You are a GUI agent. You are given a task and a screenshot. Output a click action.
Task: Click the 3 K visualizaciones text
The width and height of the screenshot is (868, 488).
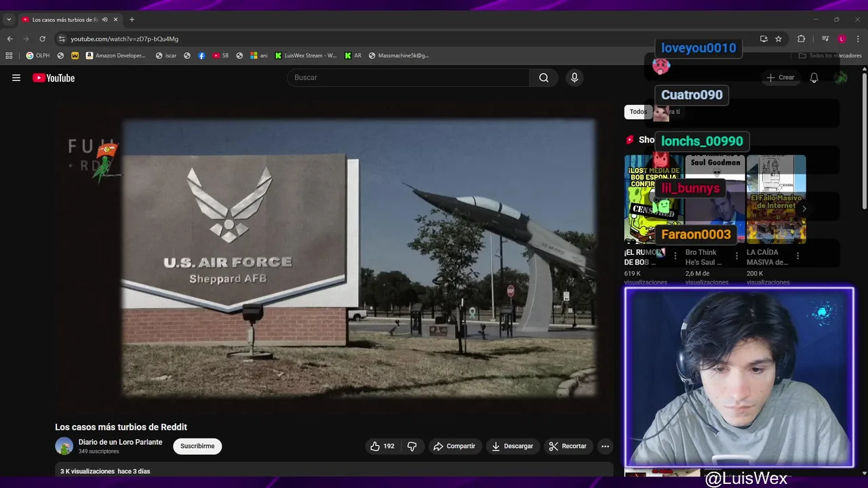coord(87,471)
